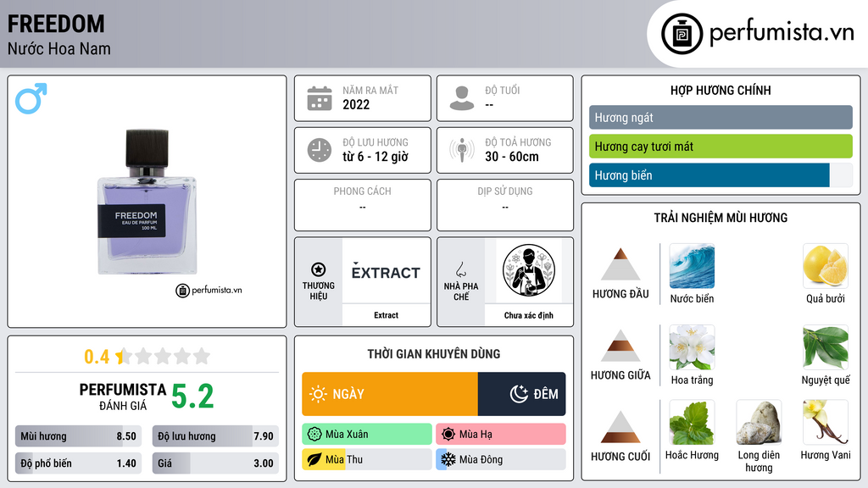
Task: Click the Độ lưu hương 7.90 score bar
Action: (215, 436)
